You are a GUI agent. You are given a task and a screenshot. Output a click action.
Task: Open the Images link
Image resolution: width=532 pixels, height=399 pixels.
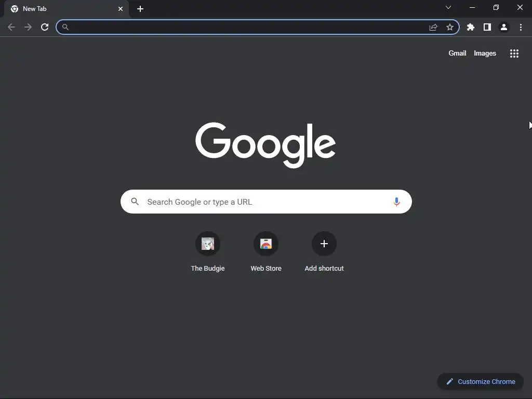click(x=485, y=54)
